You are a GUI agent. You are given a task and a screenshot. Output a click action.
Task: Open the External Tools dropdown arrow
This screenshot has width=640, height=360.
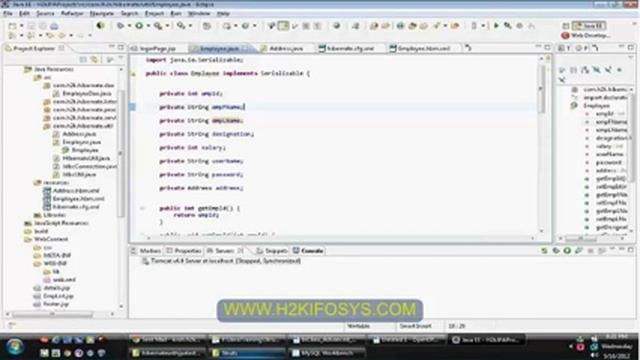[x=167, y=26]
